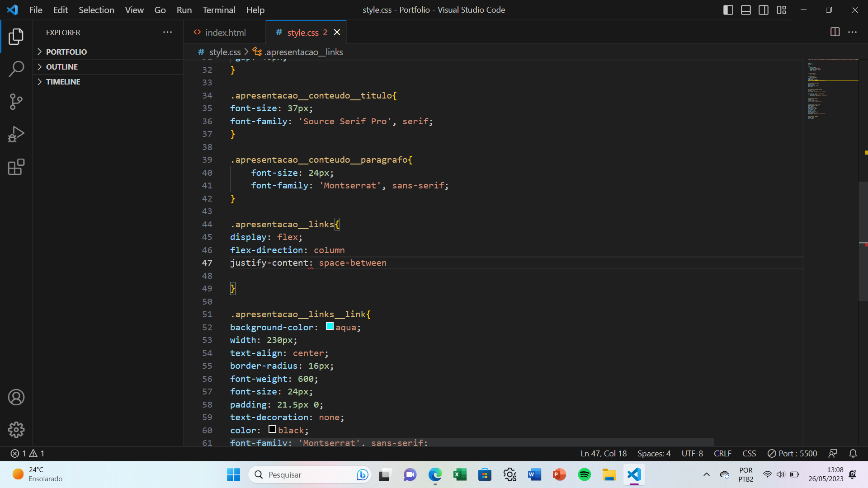Viewport: 868px width, 488px height.
Task: Open the Edit menu
Action: point(61,10)
